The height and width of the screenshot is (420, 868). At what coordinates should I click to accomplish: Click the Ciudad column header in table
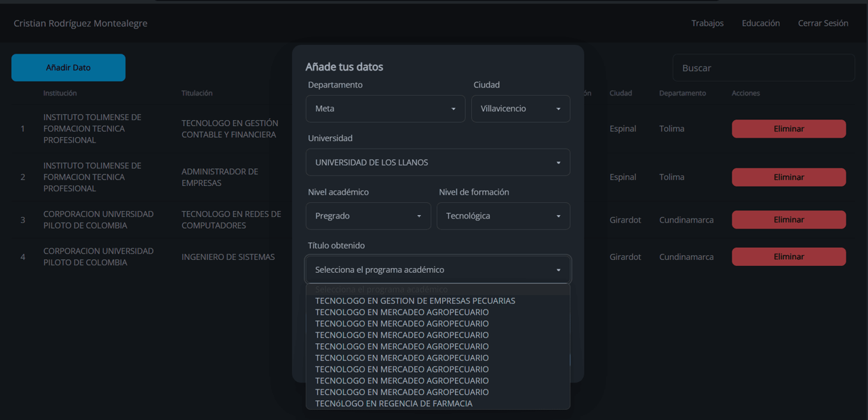[x=620, y=93]
